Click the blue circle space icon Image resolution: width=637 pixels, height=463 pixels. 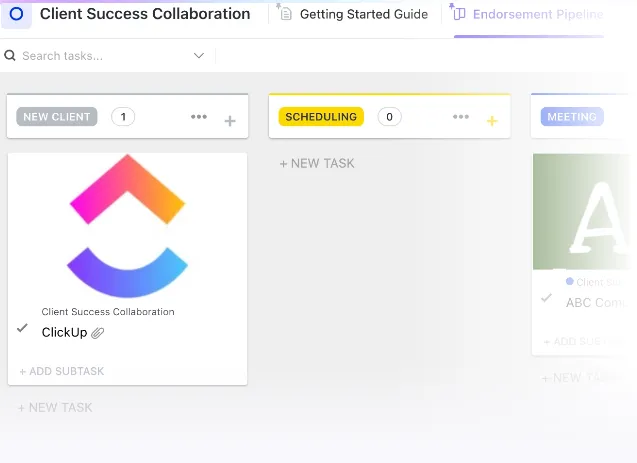tap(16, 14)
